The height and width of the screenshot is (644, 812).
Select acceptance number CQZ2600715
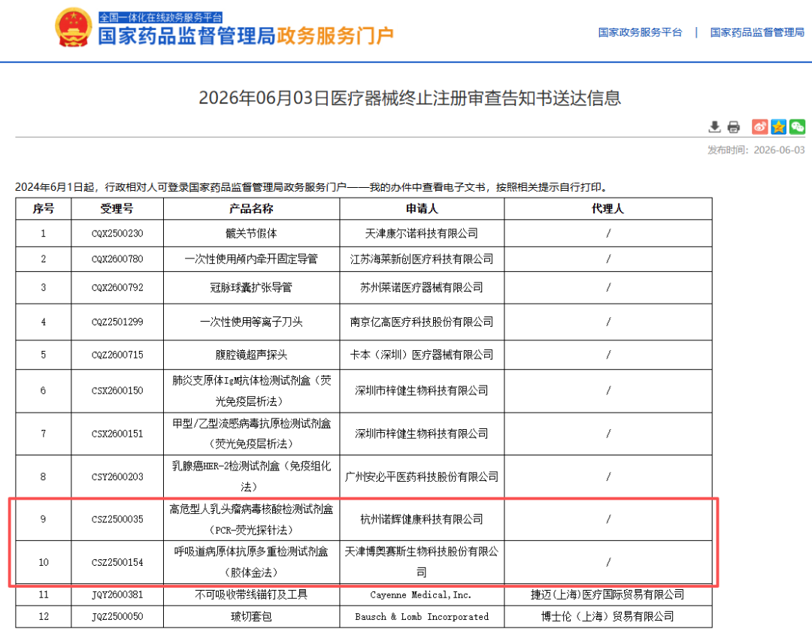coord(117,355)
